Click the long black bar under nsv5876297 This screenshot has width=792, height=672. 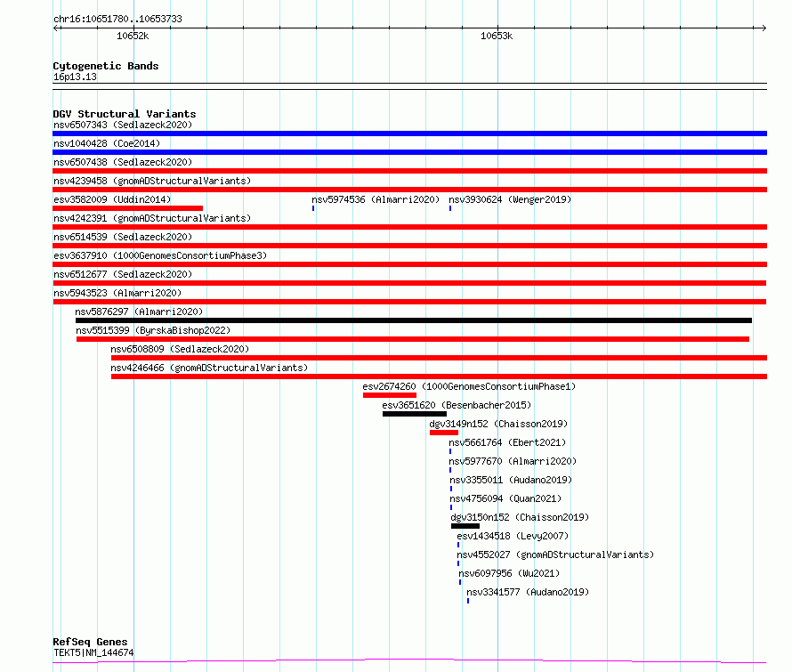pyautogui.click(x=414, y=320)
